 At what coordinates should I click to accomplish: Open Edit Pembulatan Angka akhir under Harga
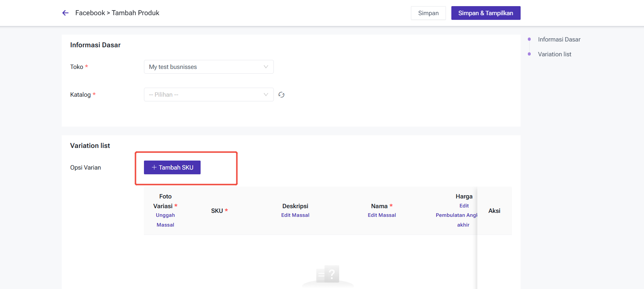456,215
